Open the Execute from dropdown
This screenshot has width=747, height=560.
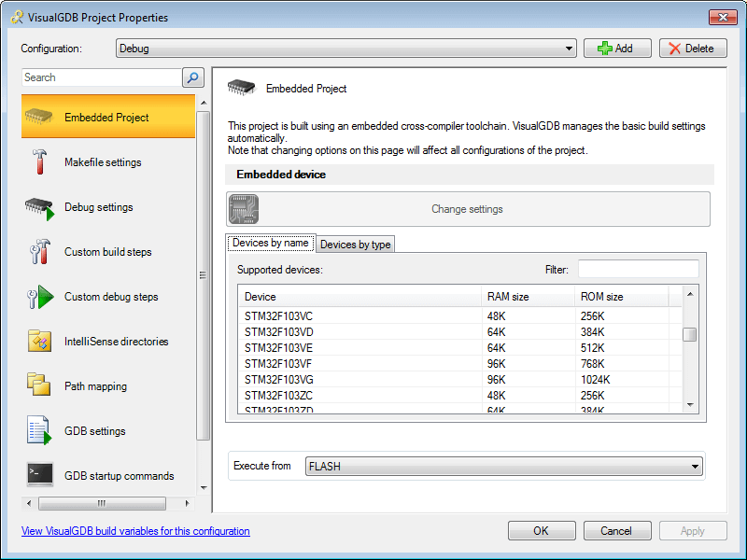696,466
